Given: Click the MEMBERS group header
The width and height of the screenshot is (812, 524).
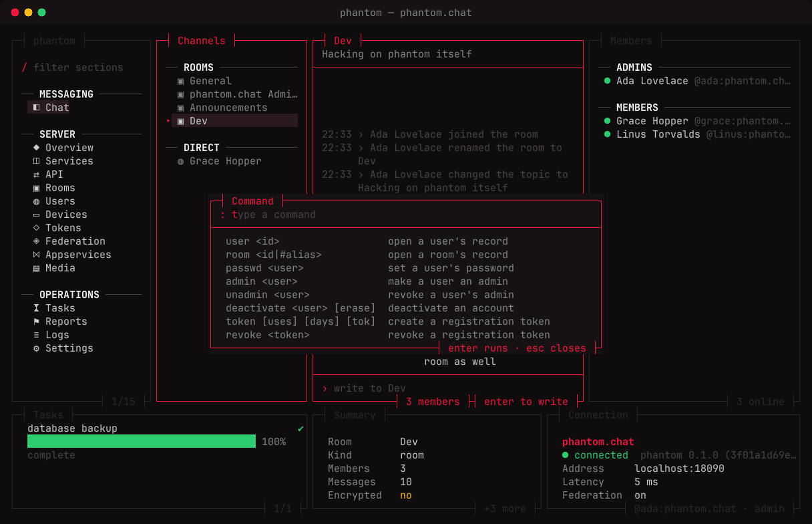Looking at the screenshot, I should pos(637,108).
